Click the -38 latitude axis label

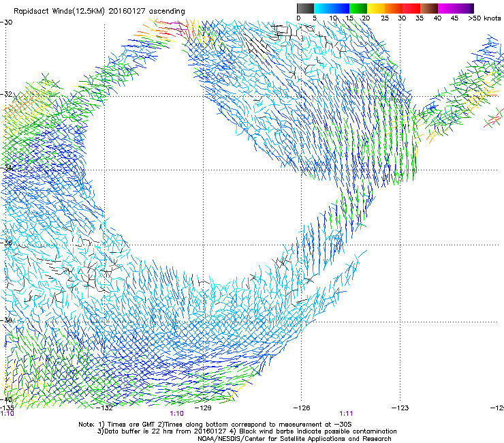click(x=6, y=320)
